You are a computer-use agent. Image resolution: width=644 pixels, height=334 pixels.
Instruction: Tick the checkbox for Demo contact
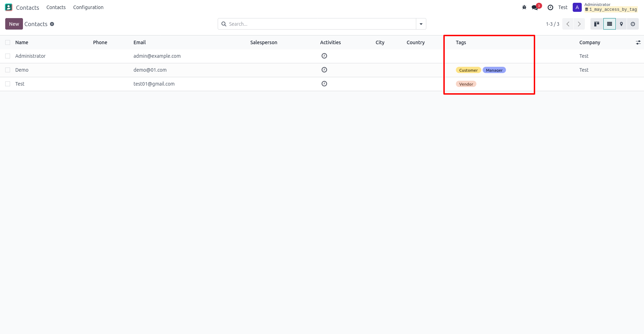(8, 70)
